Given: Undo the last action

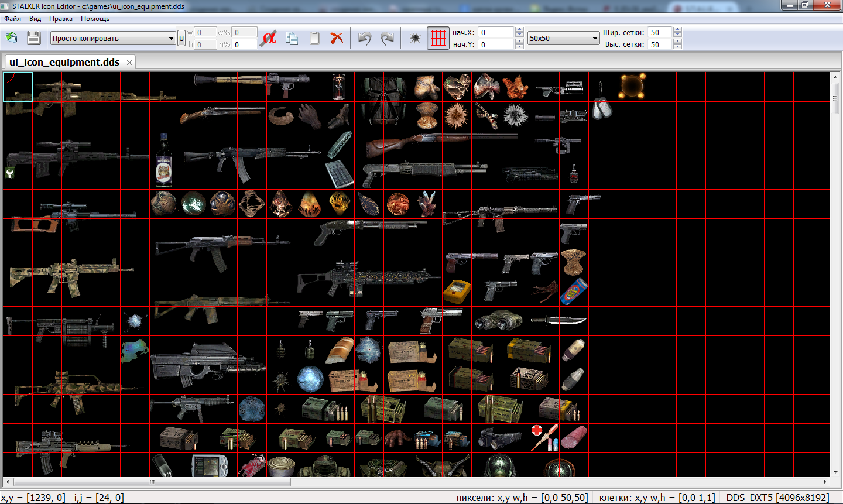Looking at the screenshot, I should click(x=365, y=38).
